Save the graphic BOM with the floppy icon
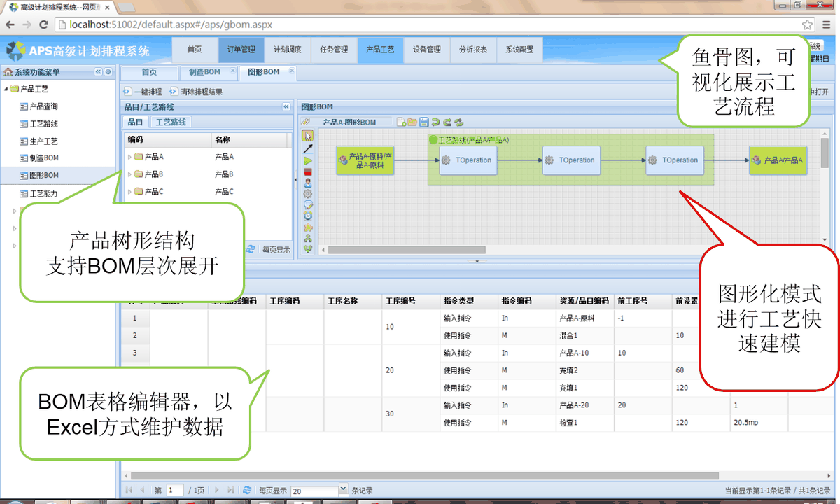This screenshot has width=840, height=504. (423, 122)
